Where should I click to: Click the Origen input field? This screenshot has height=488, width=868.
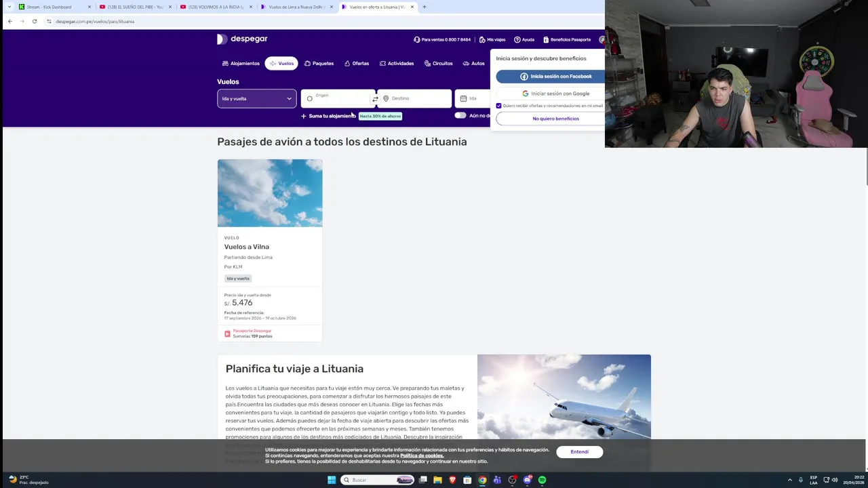pos(337,98)
